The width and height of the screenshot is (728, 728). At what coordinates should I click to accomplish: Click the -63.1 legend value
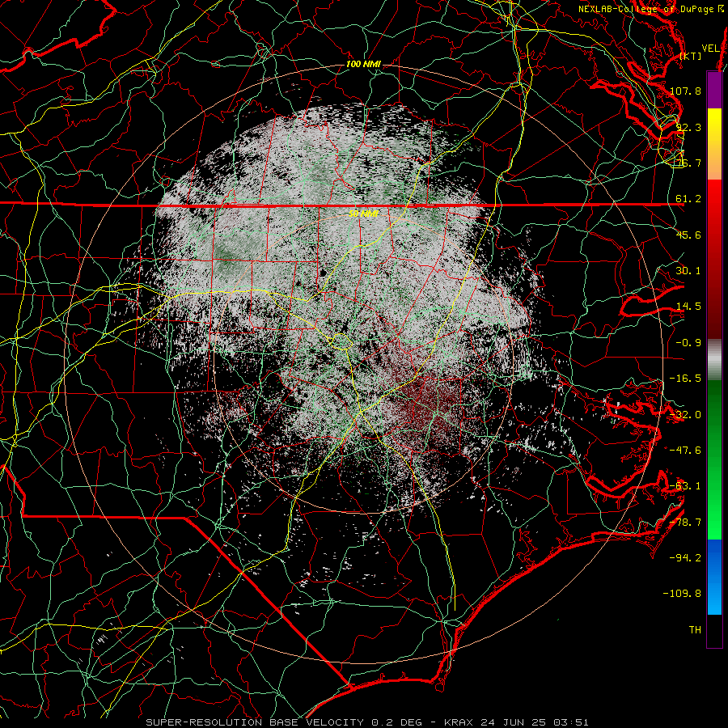(x=685, y=486)
